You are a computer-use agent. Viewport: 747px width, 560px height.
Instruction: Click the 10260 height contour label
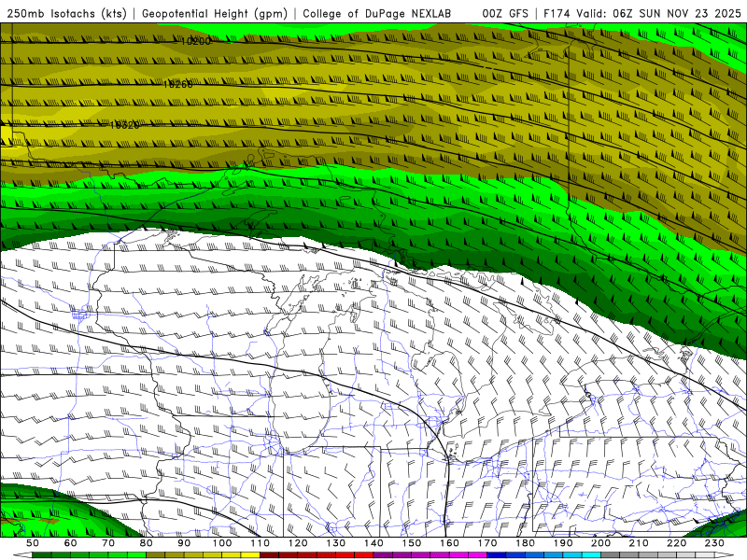[177, 84]
